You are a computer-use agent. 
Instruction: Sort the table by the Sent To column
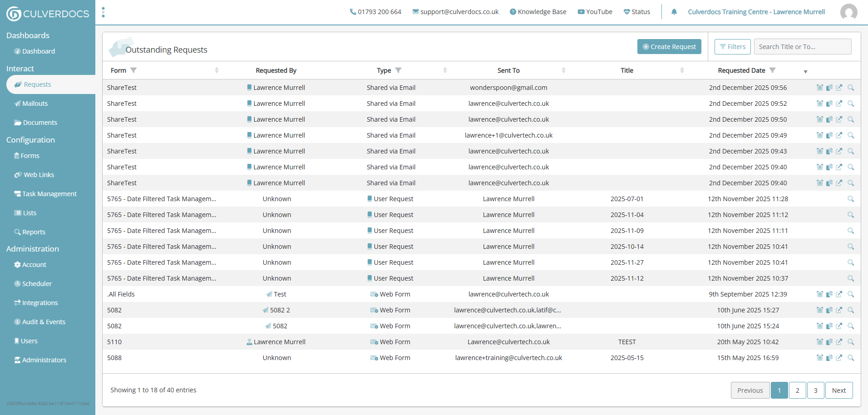[563, 70]
